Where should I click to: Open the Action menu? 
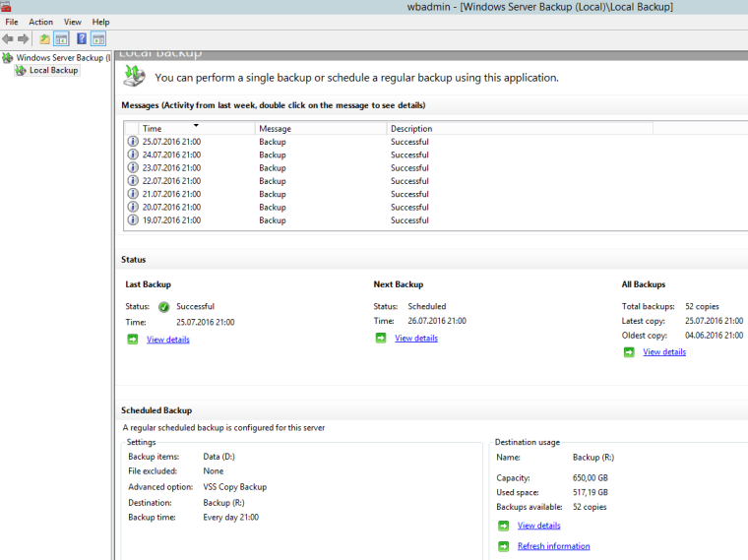(41, 22)
